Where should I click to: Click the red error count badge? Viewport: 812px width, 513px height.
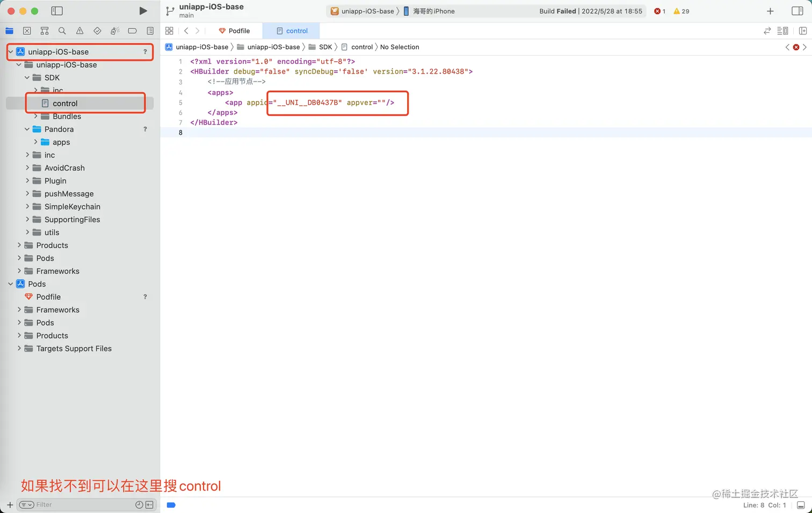pyautogui.click(x=659, y=11)
